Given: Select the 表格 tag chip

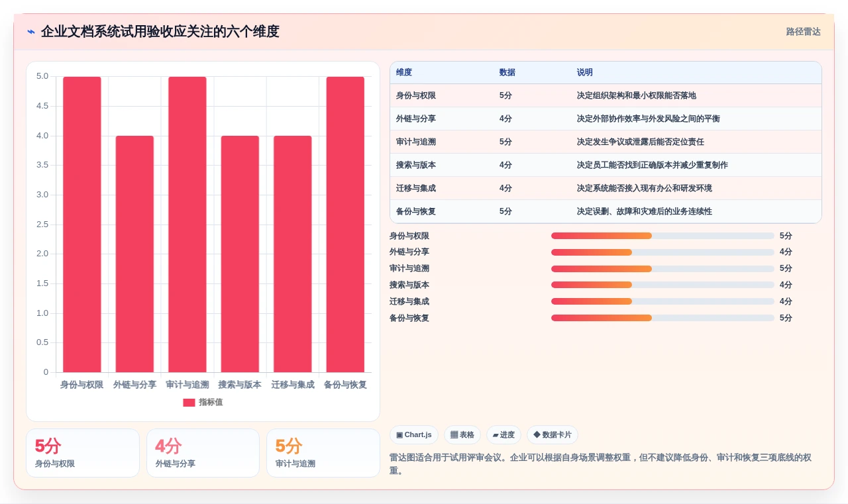Looking at the screenshot, I should (x=462, y=435).
